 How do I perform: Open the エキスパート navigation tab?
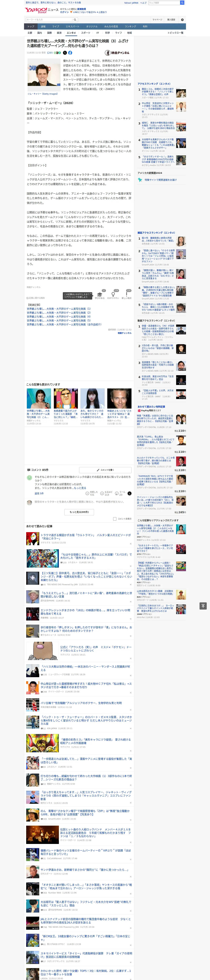point(72,27)
